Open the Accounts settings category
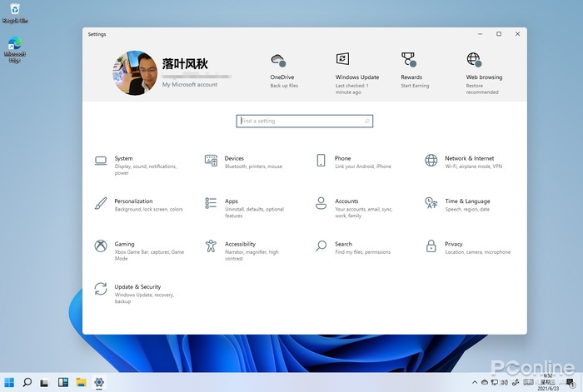 [x=346, y=201]
